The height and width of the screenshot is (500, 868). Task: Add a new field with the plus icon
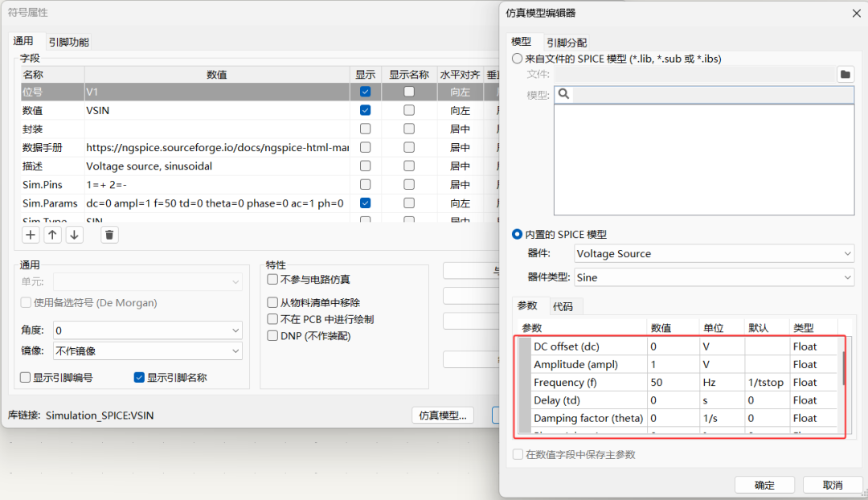point(31,235)
